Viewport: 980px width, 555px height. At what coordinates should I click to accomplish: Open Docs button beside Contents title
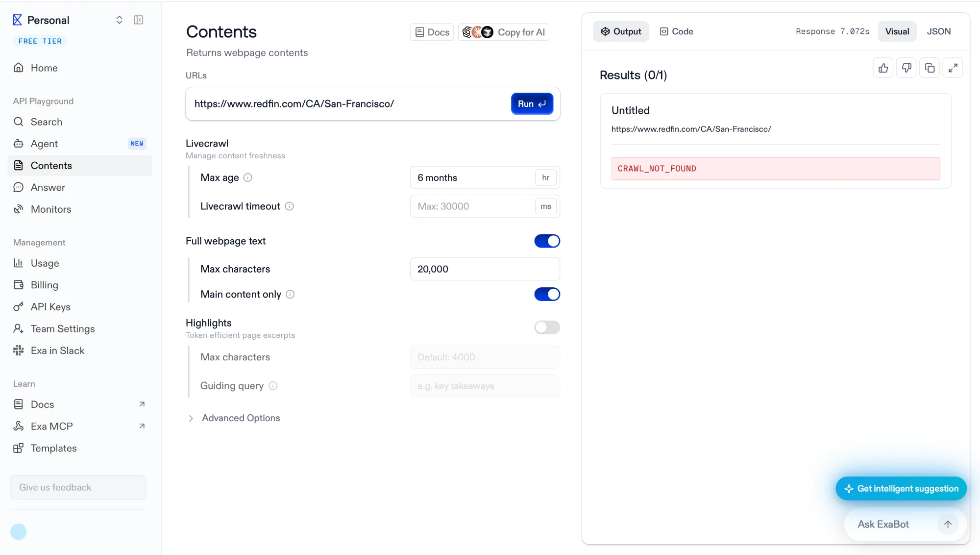point(432,32)
